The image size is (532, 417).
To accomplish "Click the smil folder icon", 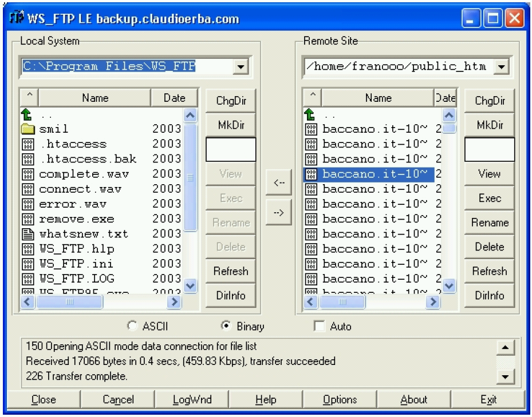I will [28, 129].
